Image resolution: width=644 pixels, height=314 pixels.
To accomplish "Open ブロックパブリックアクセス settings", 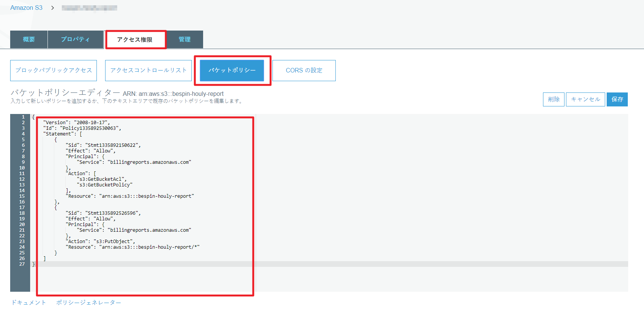I will (54, 70).
